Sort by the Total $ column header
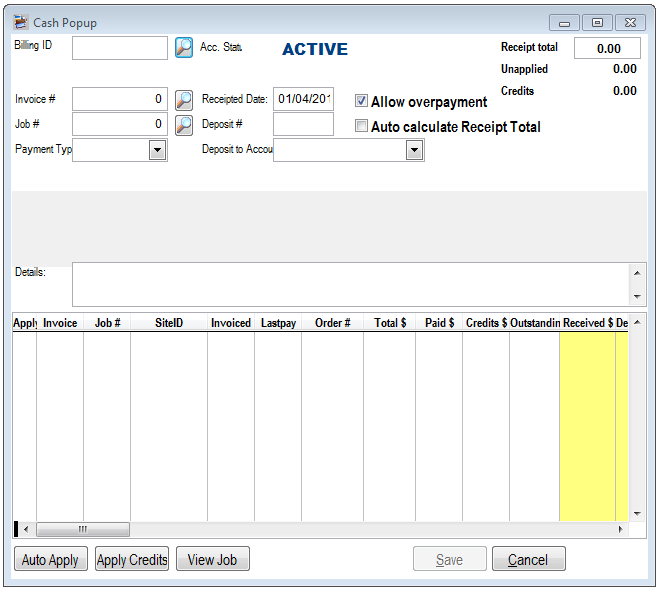Screen dimensions: 657x594 (x=390, y=323)
